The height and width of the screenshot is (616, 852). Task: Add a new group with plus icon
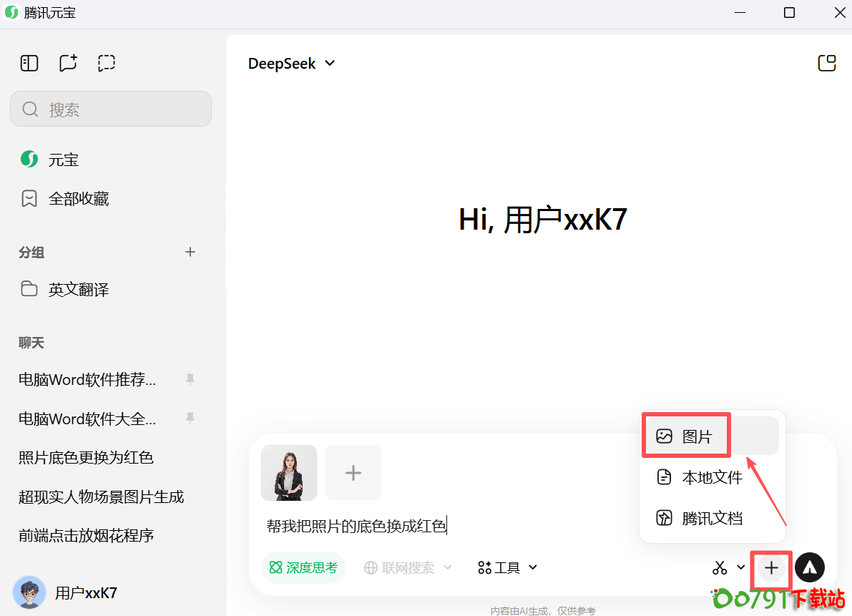pyautogui.click(x=190, y=252)
